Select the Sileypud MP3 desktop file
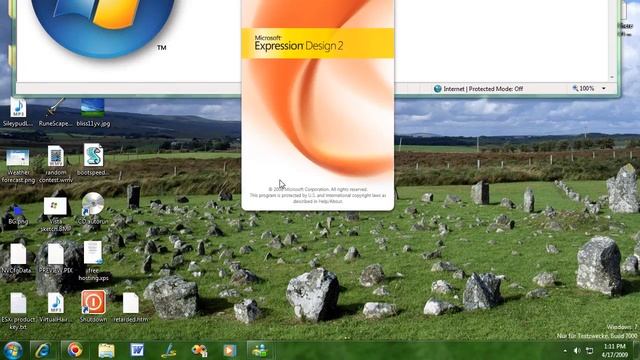 (x=18, y=112)
